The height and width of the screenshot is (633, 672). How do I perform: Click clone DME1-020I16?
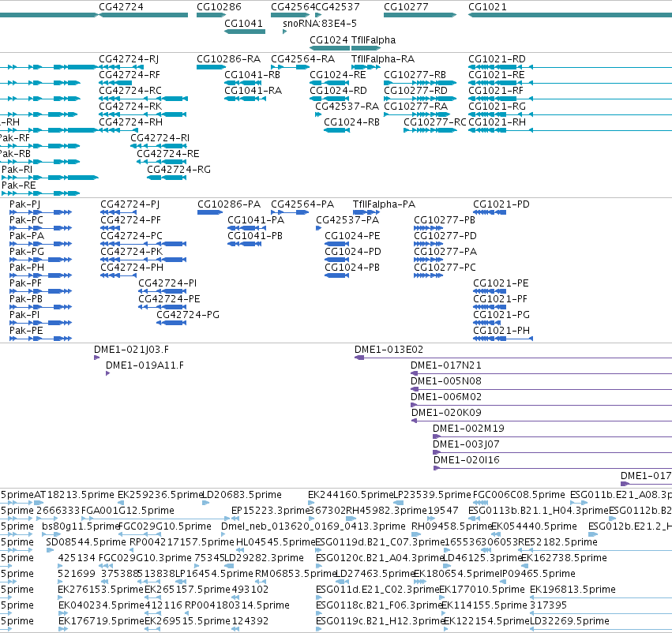coord(467,460)
